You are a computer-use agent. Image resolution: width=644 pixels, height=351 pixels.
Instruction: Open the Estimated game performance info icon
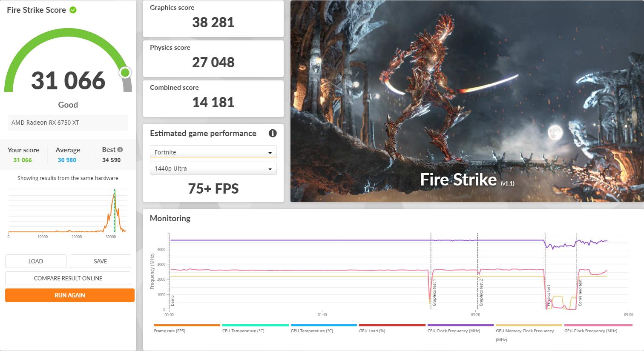[x=273, y=133]
